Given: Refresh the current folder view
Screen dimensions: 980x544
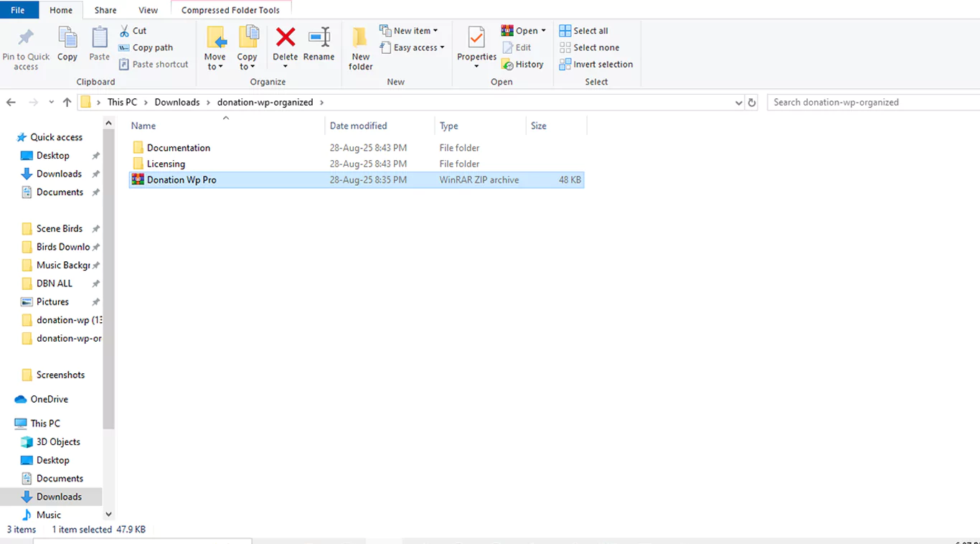Looking at the screenshot, I should tap(752, 103).
